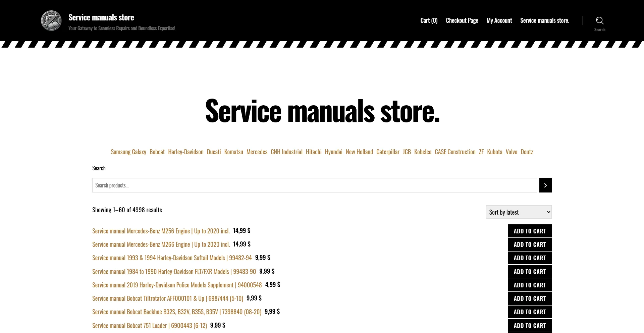
Task: Add Mercedes-Benz M256 Engine manual to cart
Action: pyautogui.click(x=530, y=231)
